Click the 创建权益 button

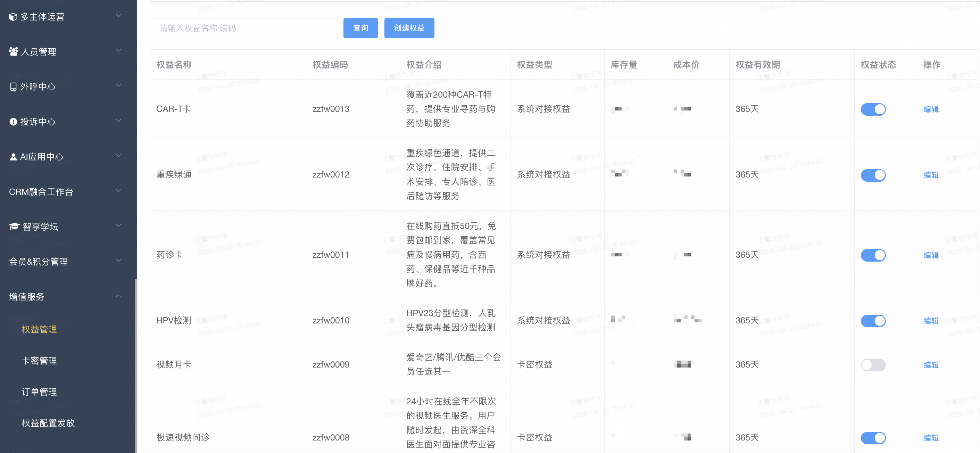[409, 28]
